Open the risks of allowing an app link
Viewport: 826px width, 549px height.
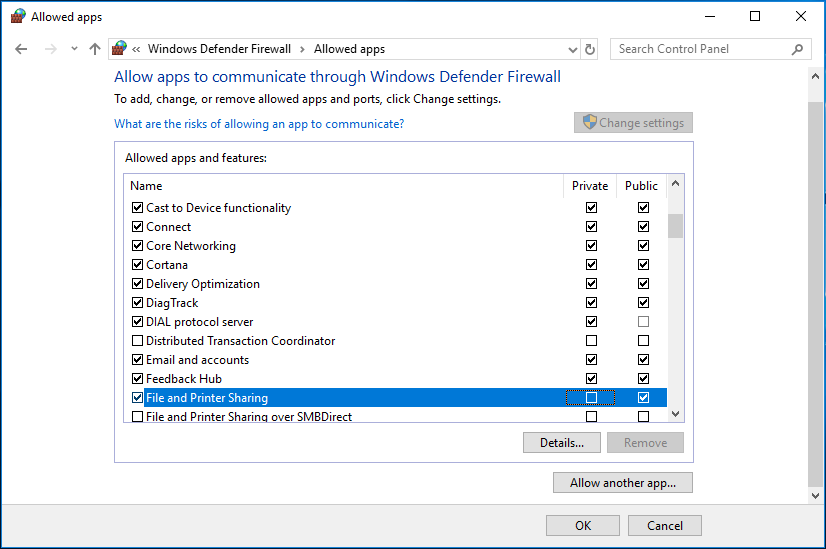[259, 124]
